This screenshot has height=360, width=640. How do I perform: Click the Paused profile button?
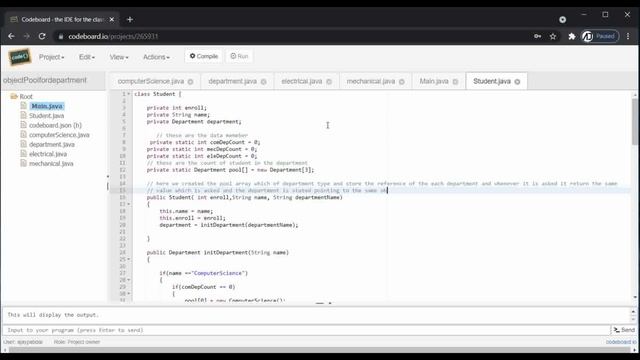[x=600, y=36]
